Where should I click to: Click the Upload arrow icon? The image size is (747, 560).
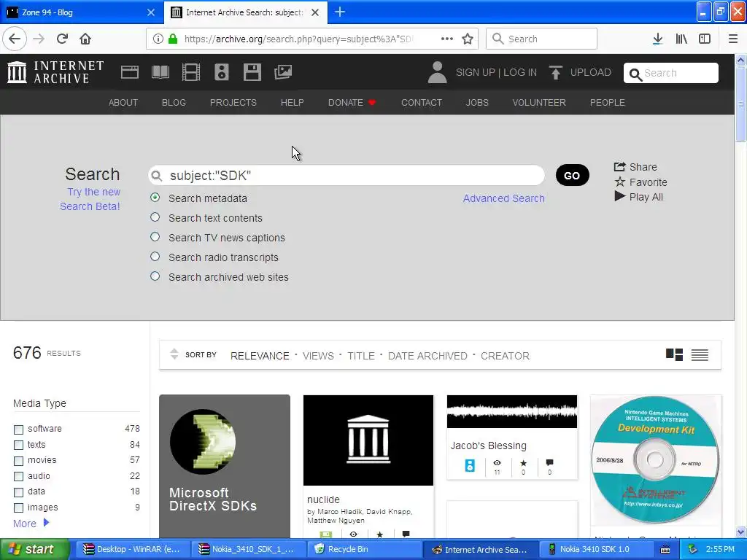555,72
